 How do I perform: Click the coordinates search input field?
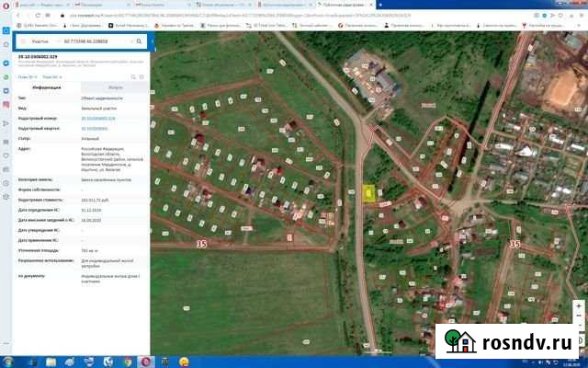(x=92, y=42)
